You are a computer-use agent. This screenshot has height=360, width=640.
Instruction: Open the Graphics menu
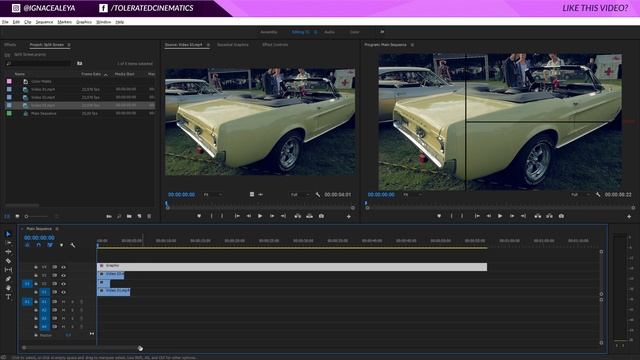point(84,22)
